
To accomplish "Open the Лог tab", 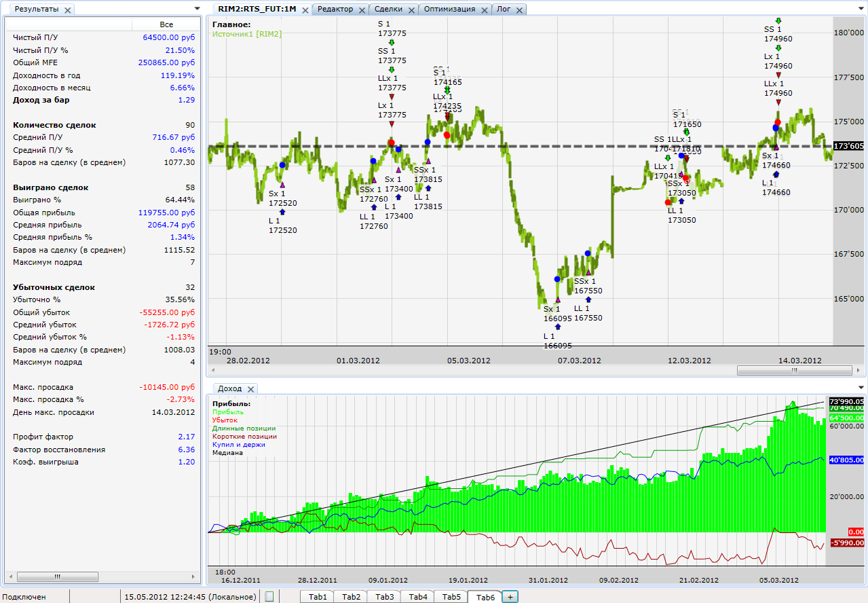I will click(504, 10).
